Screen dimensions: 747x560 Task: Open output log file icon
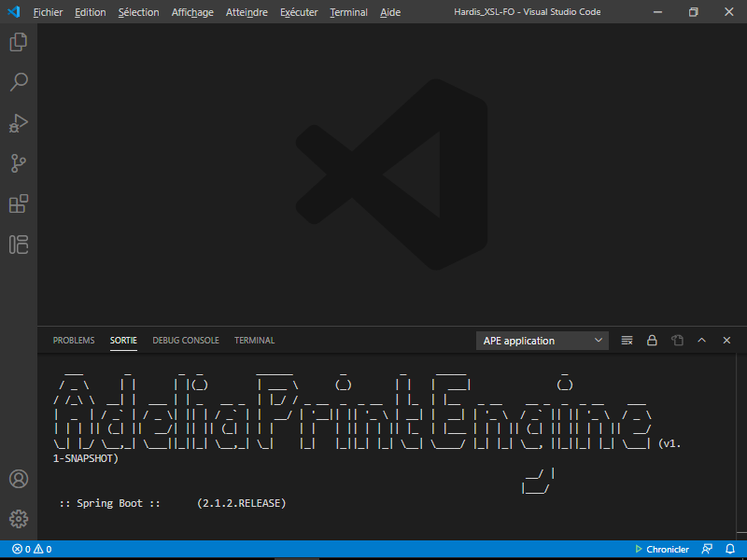pyautogui.click(x=677, y=341)
